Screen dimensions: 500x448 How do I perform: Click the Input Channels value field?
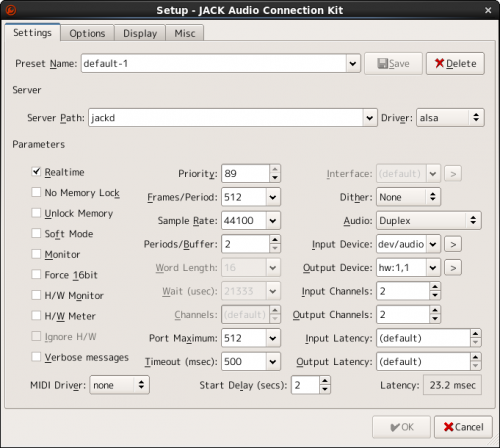click(x=403, y=291)
